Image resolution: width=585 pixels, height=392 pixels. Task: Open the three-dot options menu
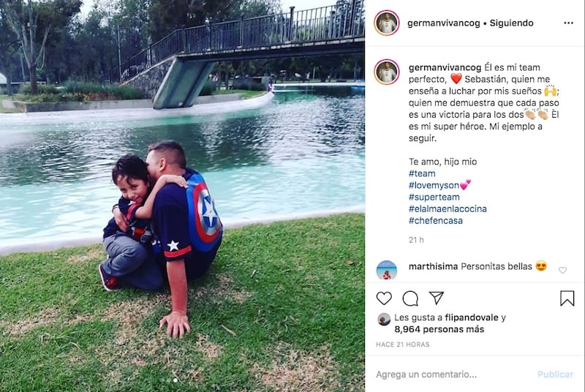[568, 23]
